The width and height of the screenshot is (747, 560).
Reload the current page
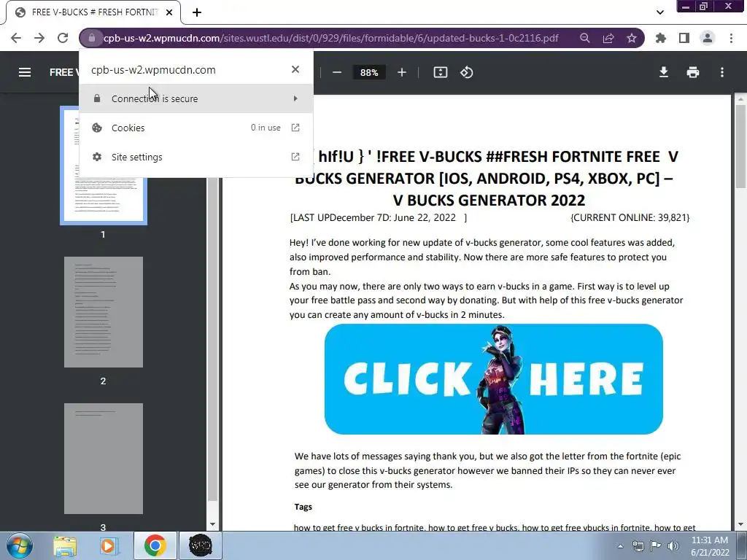(63, 38)
